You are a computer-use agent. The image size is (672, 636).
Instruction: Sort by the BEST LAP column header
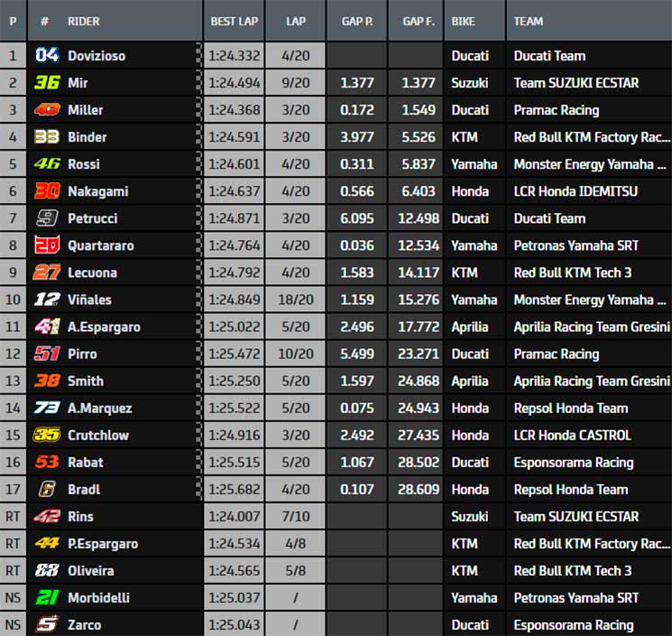click(x=234, y=22)
